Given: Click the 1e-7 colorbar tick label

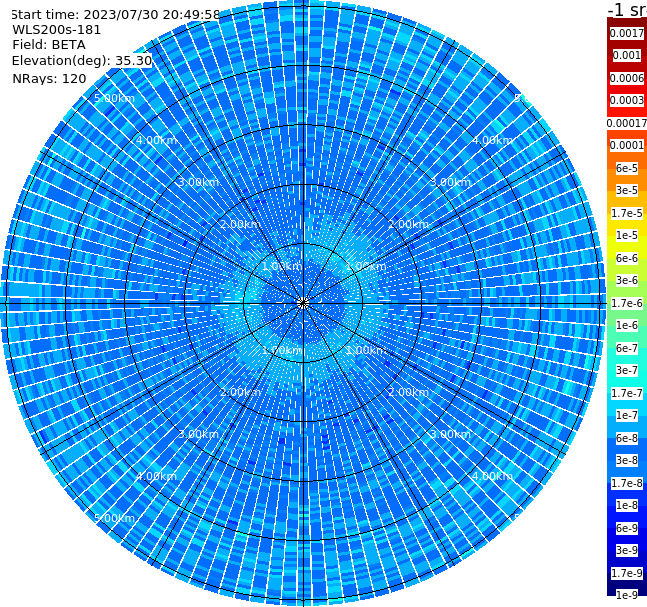Looking at the screenshot, I should click(627, 415).
